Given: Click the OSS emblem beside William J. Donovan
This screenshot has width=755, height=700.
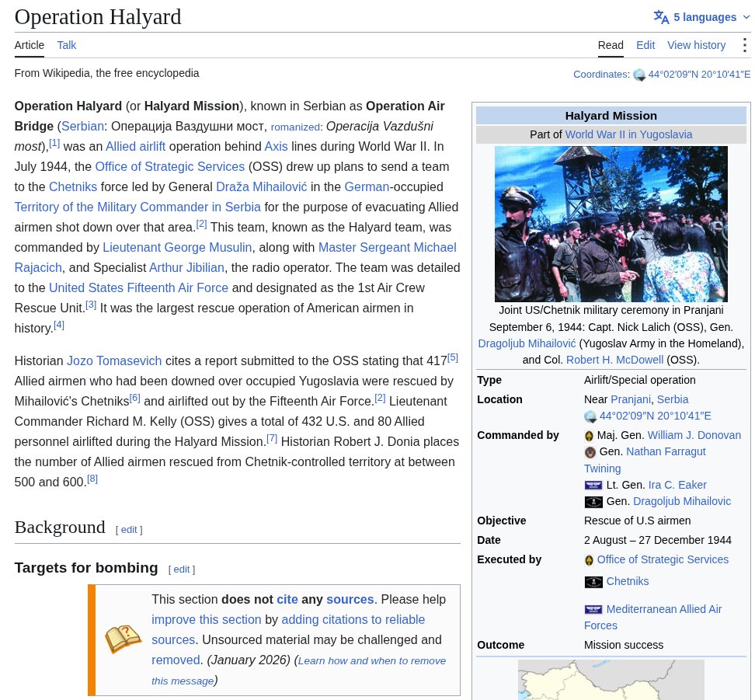Looking at the screenshot, I should (x=589, y=436).
